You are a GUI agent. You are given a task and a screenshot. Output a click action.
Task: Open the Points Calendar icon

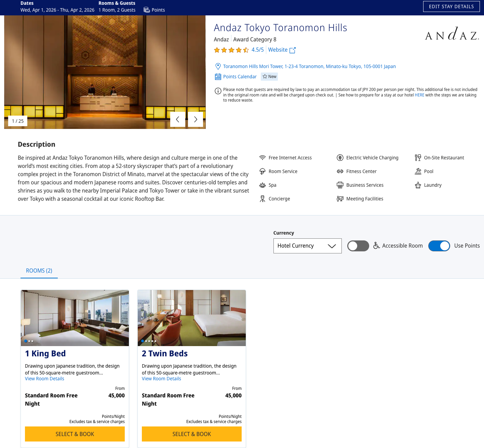pos(218,77)
